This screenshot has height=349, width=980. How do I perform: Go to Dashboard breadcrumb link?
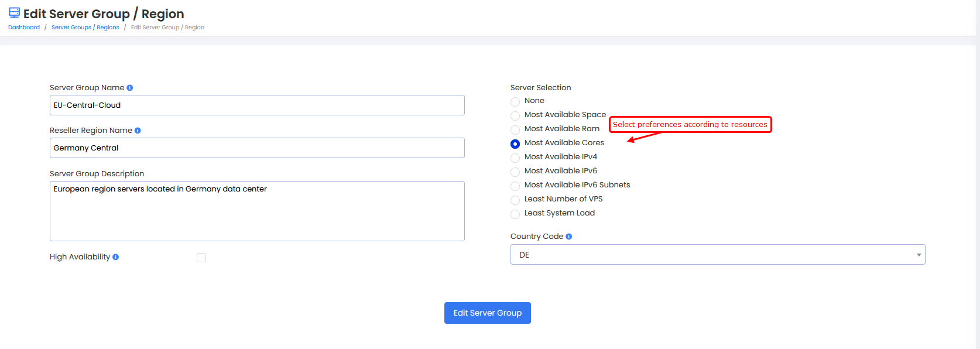tap(24, 28)
